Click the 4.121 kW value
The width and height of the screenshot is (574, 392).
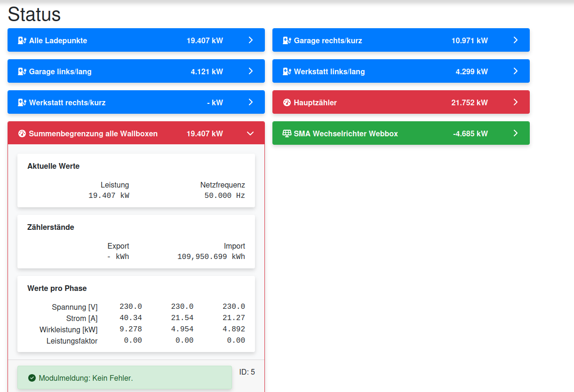[x=207, y=71]
